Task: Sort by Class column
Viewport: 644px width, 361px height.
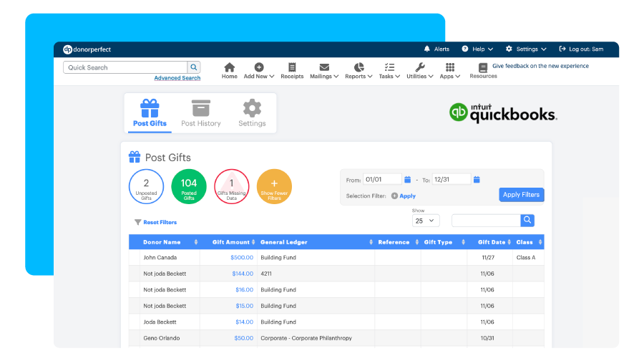Action: (x=529, y=242)
